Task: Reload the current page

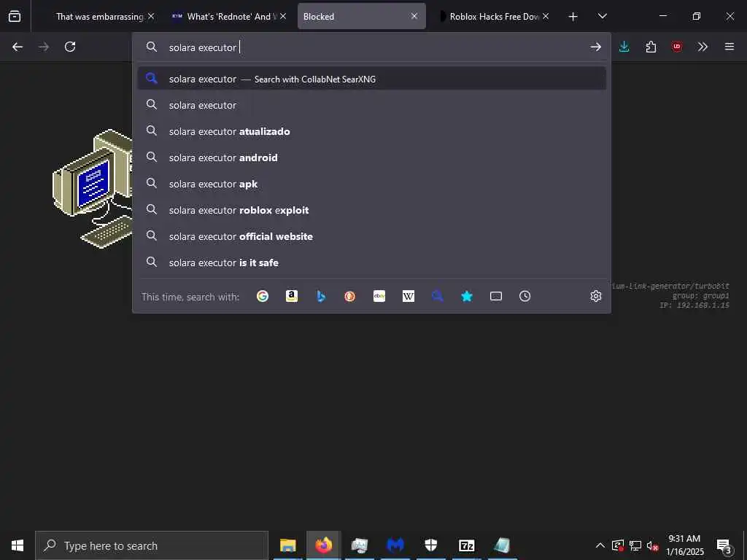Action: 70,47
